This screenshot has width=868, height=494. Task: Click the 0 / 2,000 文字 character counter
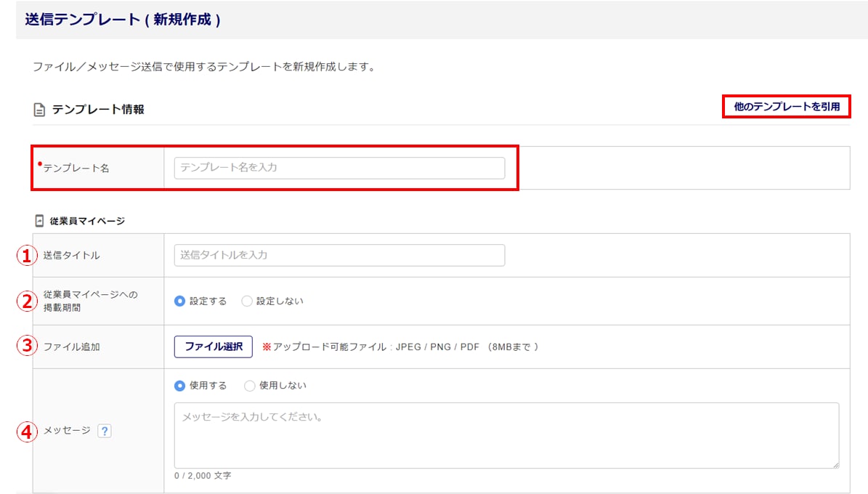[203, 476]
